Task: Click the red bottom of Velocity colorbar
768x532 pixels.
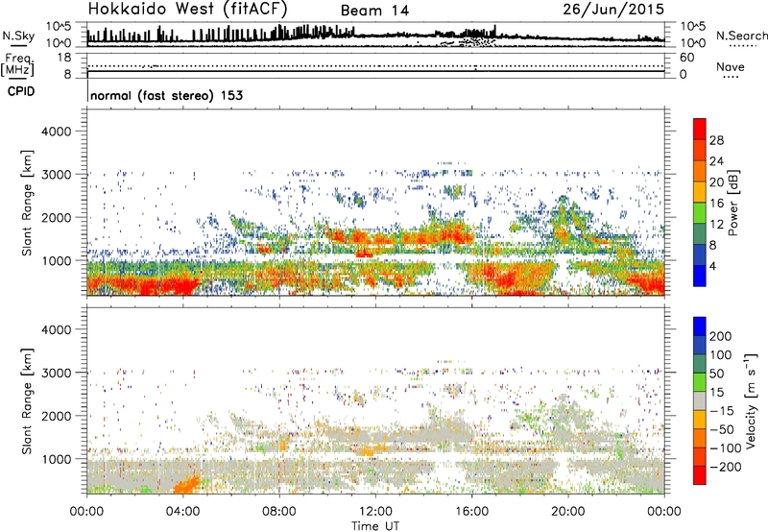Action: click(700, 475)
